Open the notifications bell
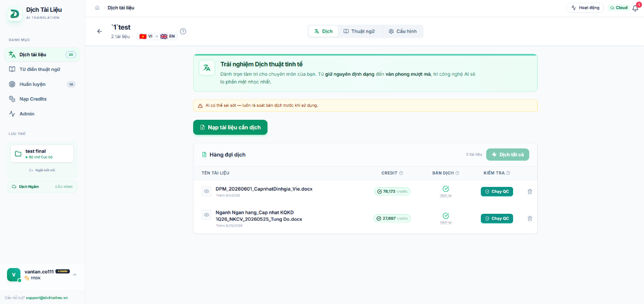The height and width of the screenshot is (304, 644). click(x=635, y=8)
